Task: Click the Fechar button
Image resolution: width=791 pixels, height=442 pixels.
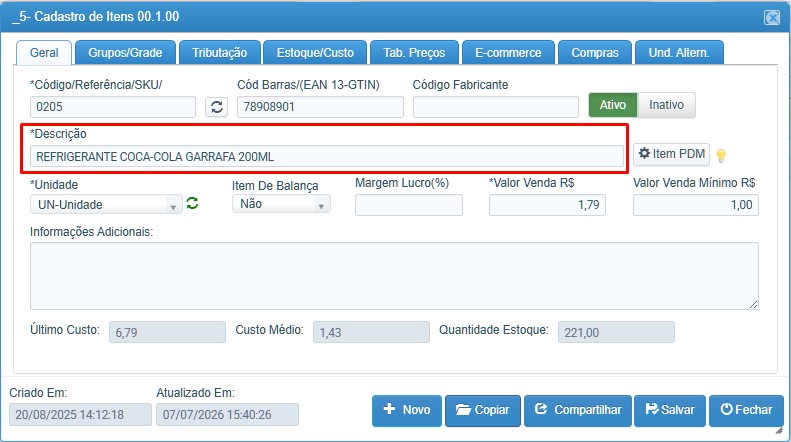Action: coord(746,410)
